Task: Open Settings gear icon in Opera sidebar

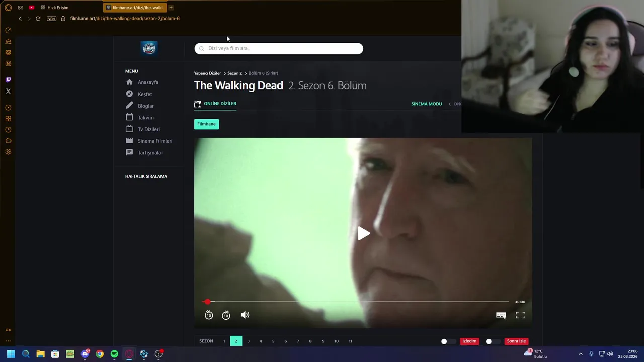Action: pyautogui.click(x=8, y=152)
